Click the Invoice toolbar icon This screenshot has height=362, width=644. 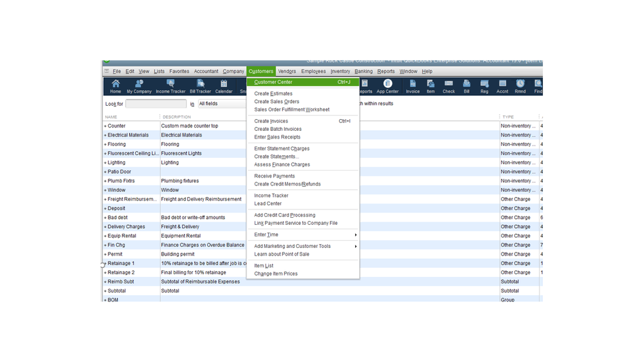coord(413,86)
